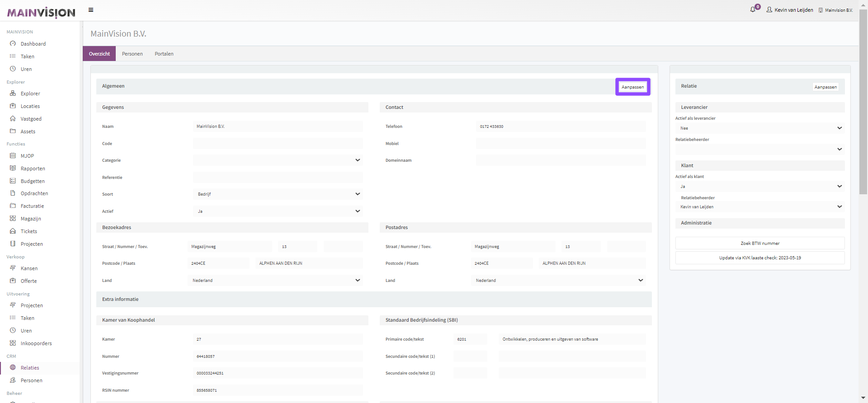The width and height of the screenshot is (868, 403).
Task: Click the Personen sidebar icon
Action: click(13, 380)
